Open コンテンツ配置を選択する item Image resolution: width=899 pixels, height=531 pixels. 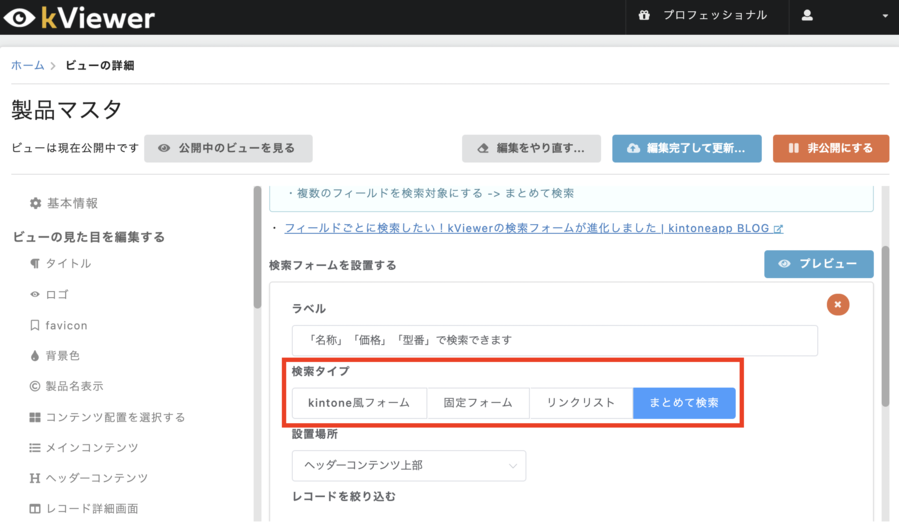click(115, 417)
